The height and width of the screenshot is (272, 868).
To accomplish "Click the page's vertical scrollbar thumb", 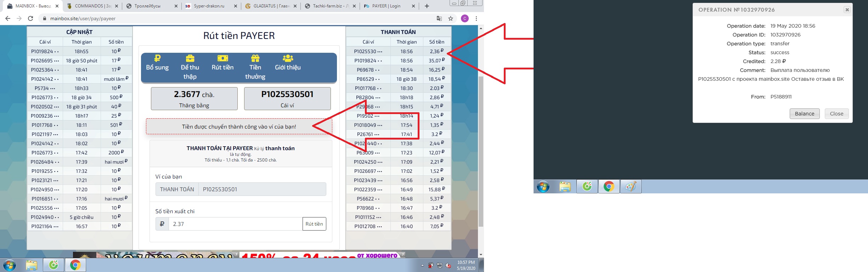I will click(481, 152).
